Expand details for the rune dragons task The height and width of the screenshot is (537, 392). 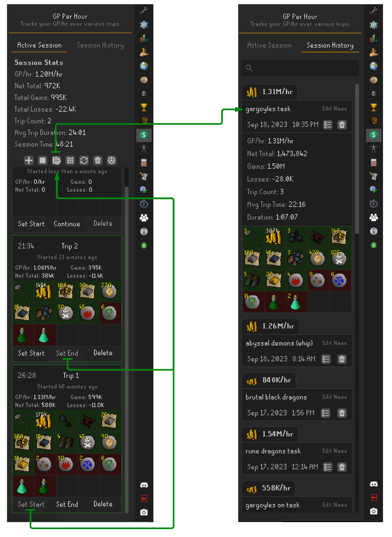(x=327, y=467)
